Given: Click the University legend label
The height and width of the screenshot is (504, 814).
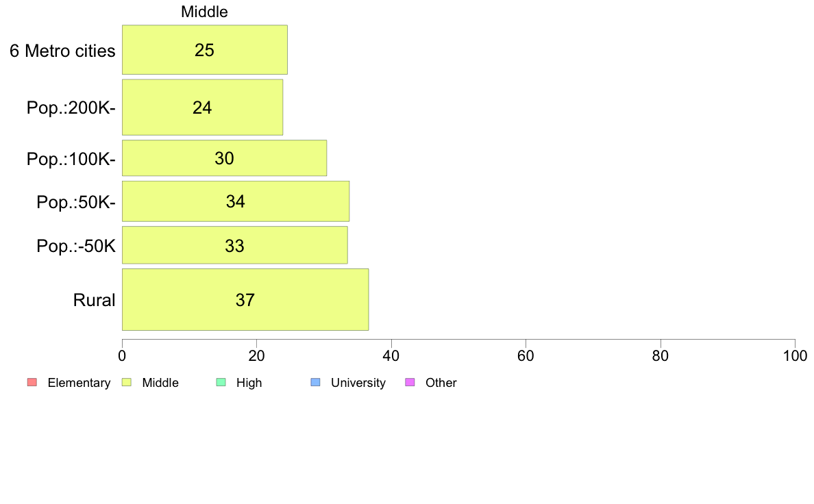Looking at the screenshot, I should 358,383.
